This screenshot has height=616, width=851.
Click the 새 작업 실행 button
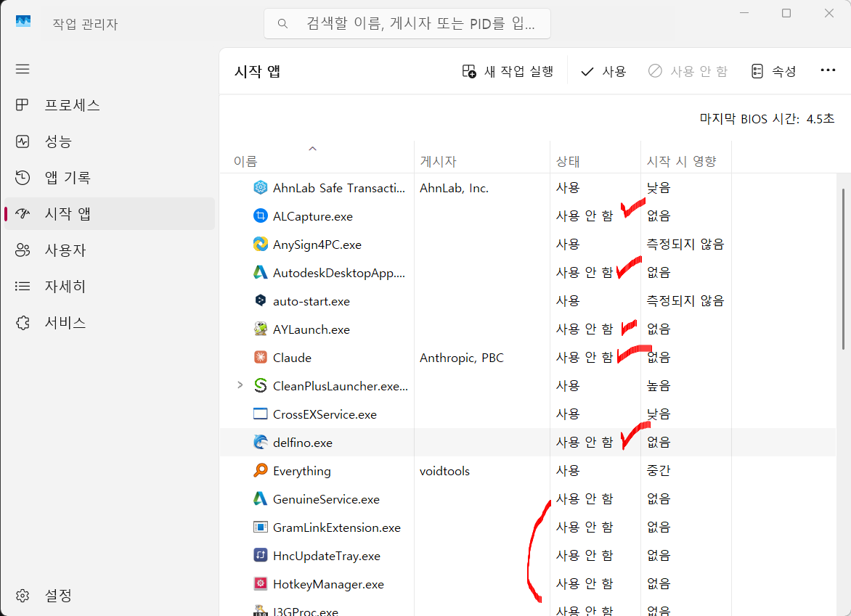click(507, 71)
